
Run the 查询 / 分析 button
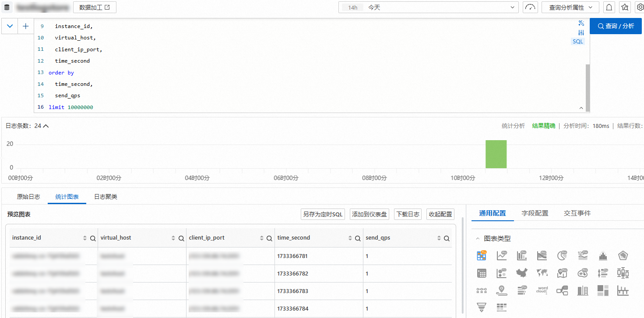[x=616, y=26]
